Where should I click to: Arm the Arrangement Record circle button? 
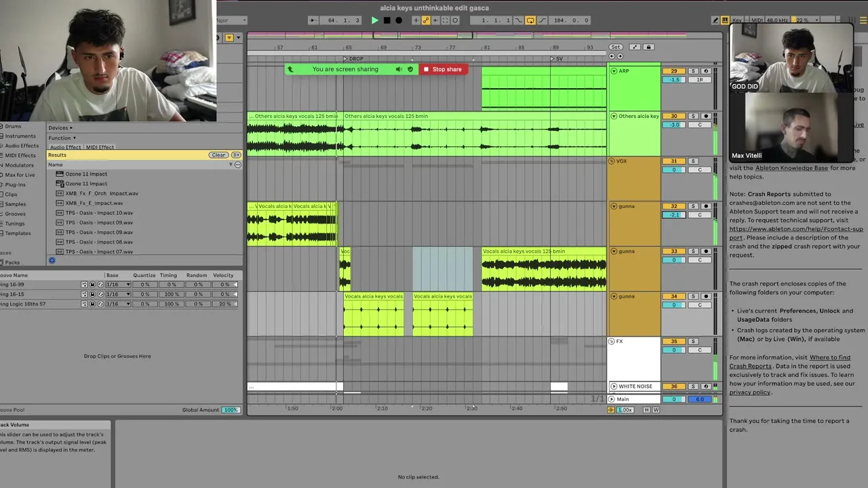click(399, 20)
